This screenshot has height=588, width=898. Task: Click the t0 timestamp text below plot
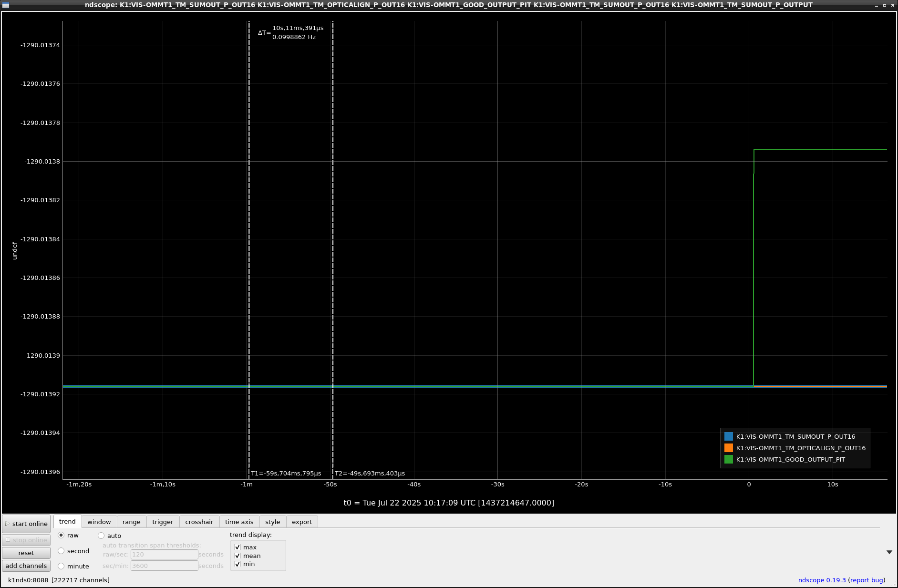449,503
